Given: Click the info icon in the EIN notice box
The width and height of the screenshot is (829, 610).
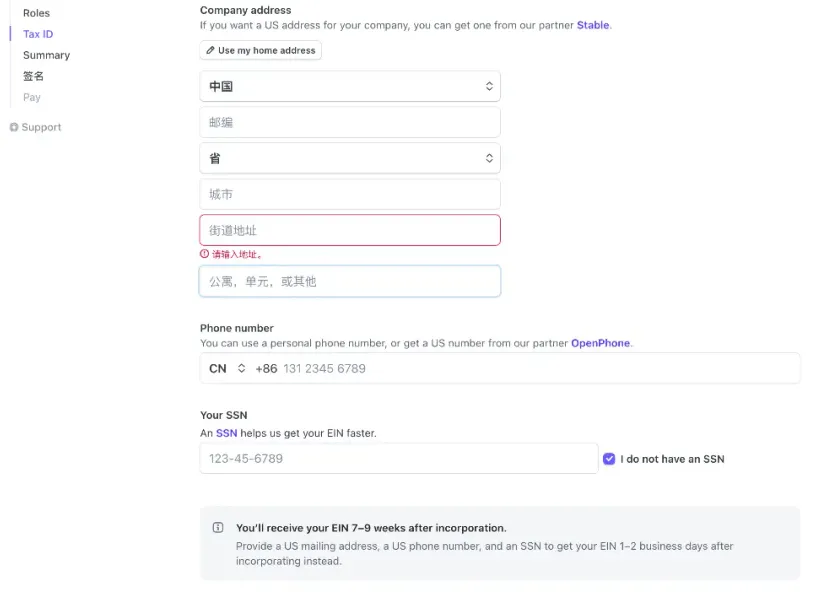Looking at the screenshot, I should tap(218, 528).
